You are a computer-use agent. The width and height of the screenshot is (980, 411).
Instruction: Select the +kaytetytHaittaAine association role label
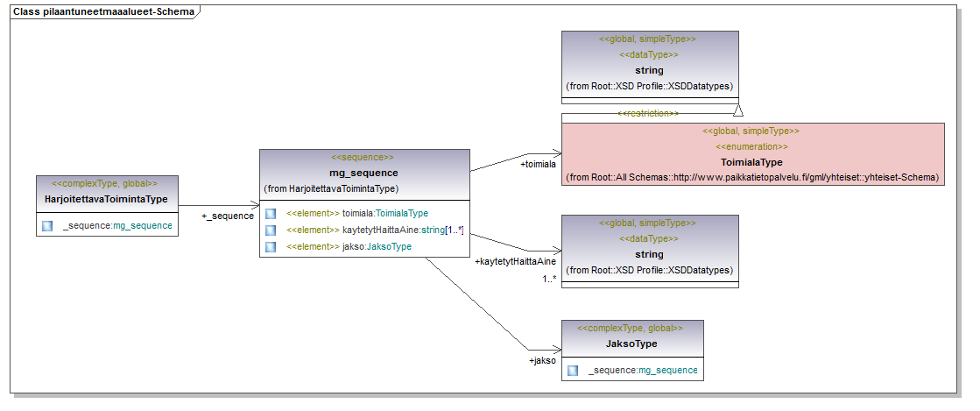(515, 262)
